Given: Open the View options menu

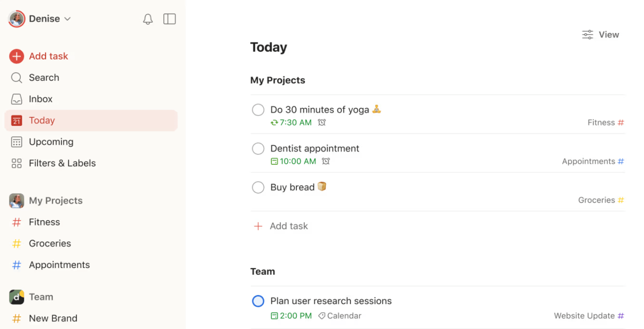Looking at the screenshot, I should [601, 34].
